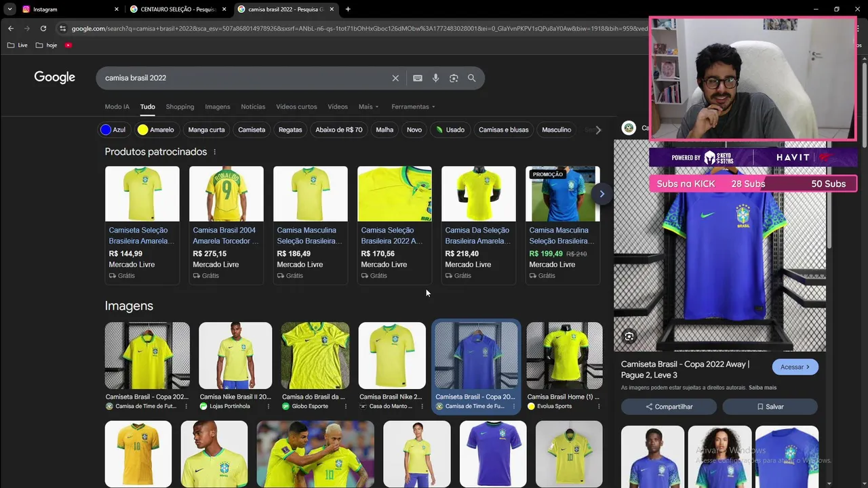The width and height of the screenshot is (868, 488).
Task: Switch to Shopping tab
Action: click(x=180, y=106)
